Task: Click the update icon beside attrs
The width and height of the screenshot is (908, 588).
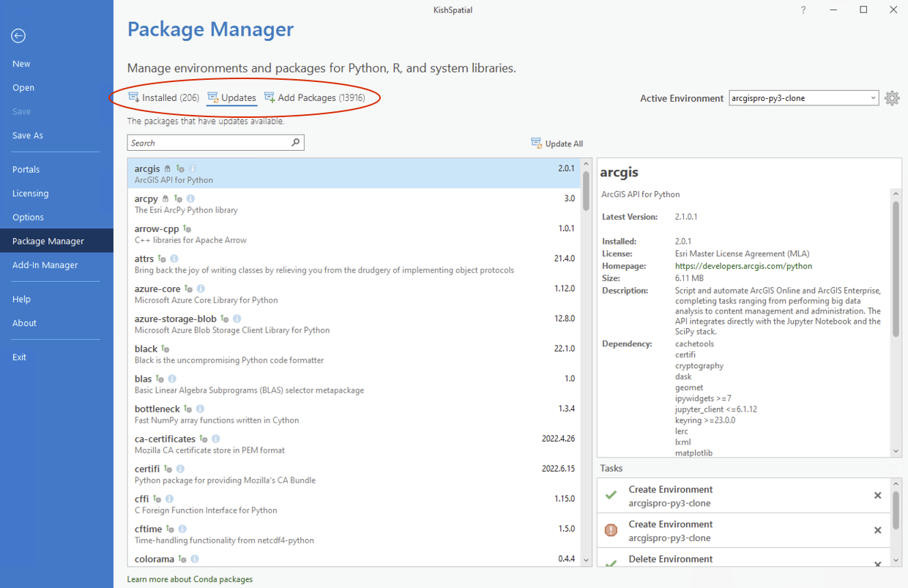Action: tap(162, 259)
